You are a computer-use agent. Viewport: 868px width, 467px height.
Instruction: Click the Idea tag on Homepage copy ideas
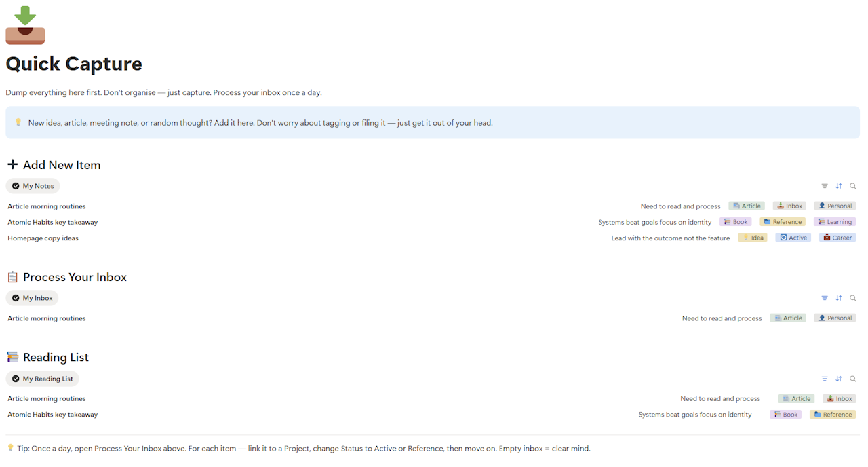(753, 238)
